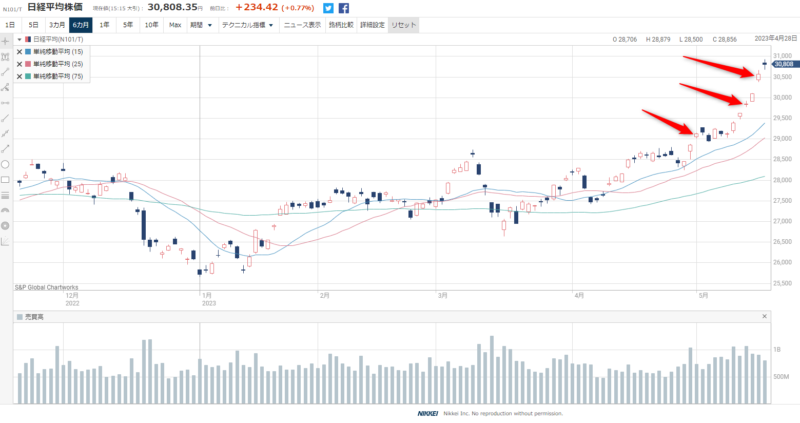Image resolution: width=800 pixels, height=423 pixels.
Task: Select the concentric circle tool
Action: pos(5,226)
